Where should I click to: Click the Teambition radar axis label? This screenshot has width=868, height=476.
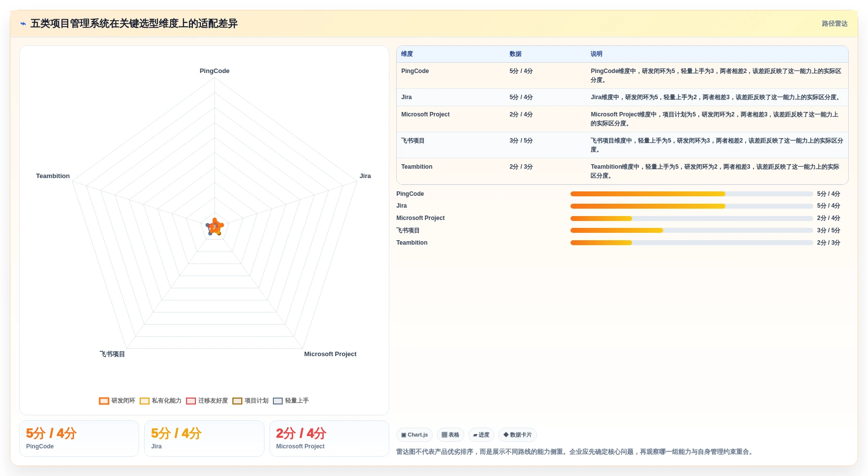[x=53, y=176]
